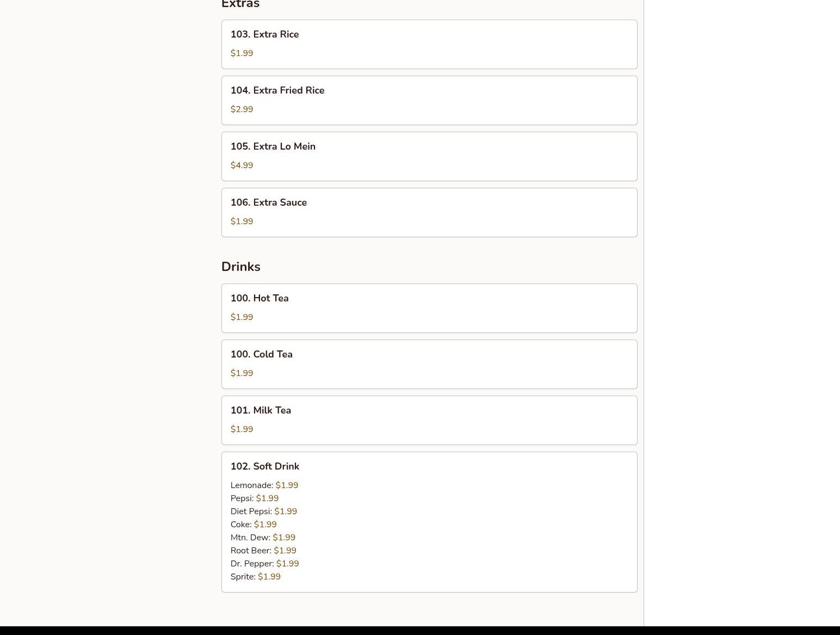Select the Dr. Pepper option
The height and width of the screenshot is (635, 840).
tap(265, 564)
